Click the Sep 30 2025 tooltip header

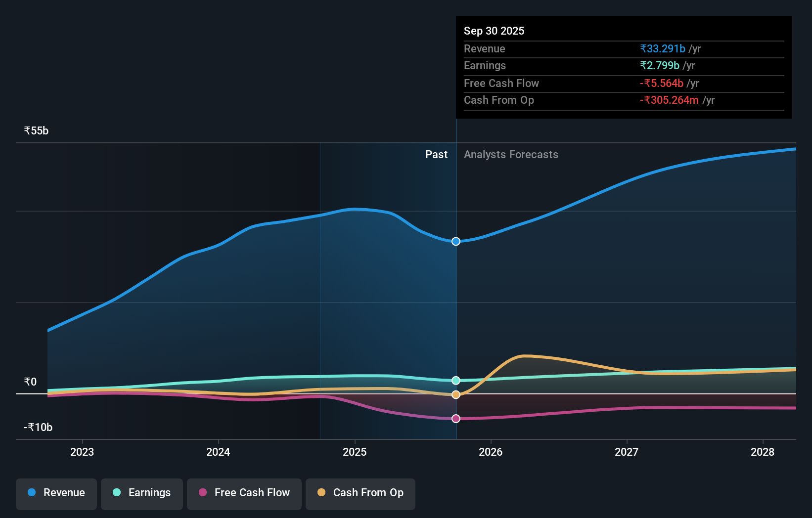494,31
